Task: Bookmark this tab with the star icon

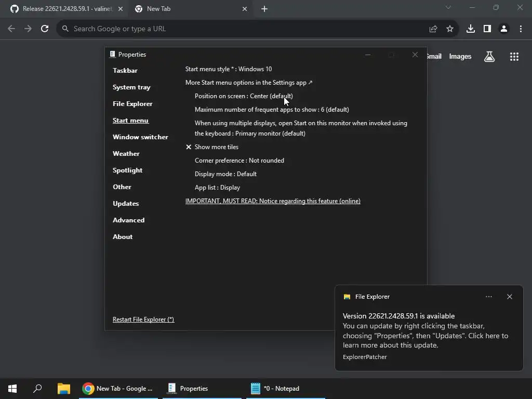Action: click(450, 29)
